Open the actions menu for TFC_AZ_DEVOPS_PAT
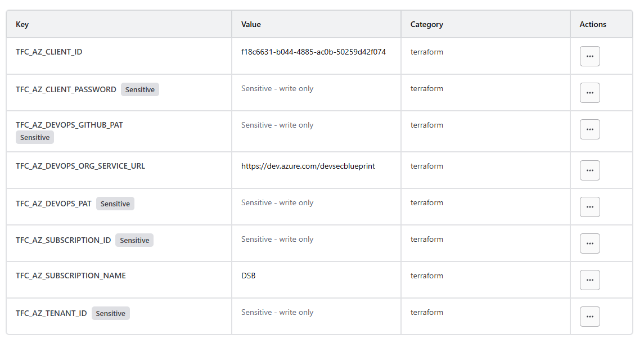 tap(589, 206)
